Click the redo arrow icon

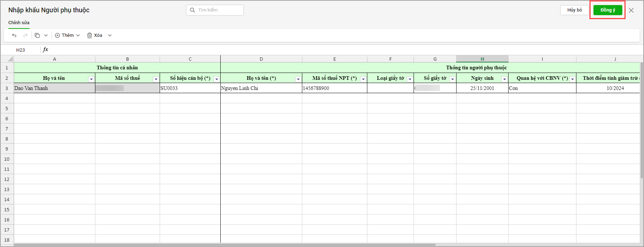(25, 35)
